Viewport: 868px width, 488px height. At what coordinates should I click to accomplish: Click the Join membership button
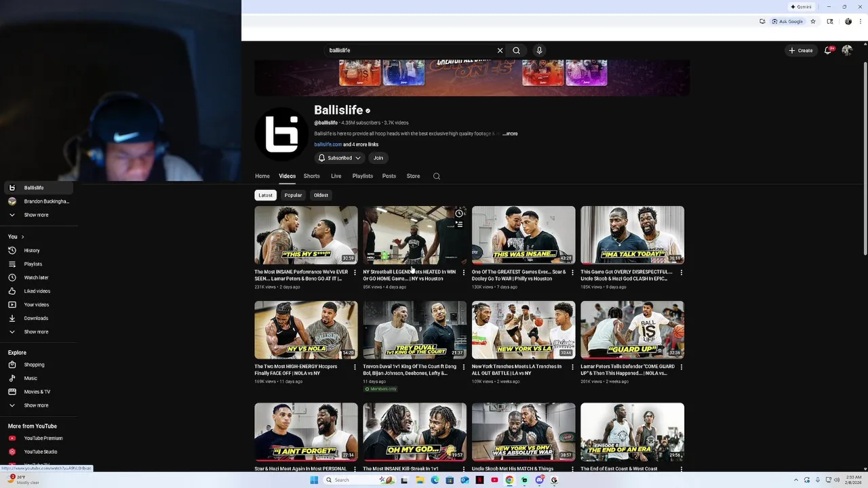(x=378, y=158)
